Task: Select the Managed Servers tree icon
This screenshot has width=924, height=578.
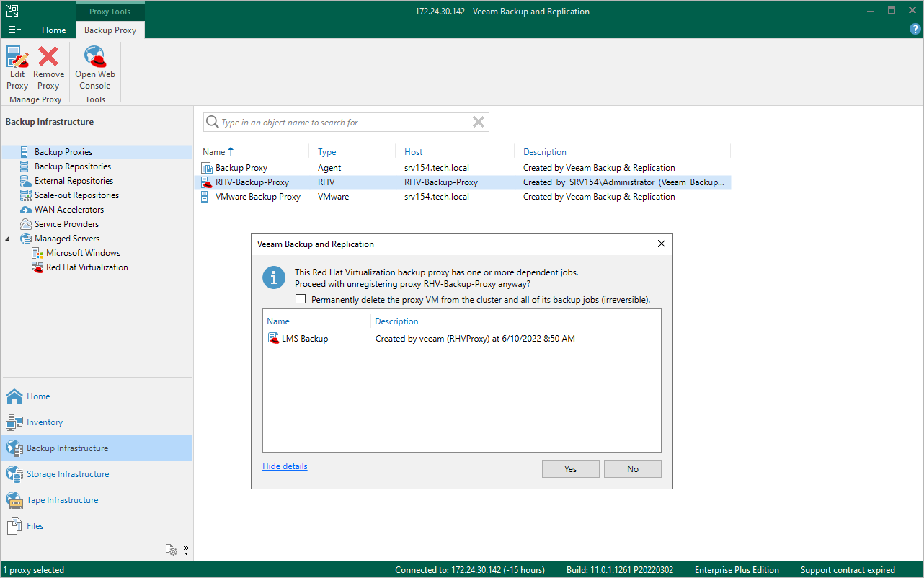Action: (x=25, y=239)
